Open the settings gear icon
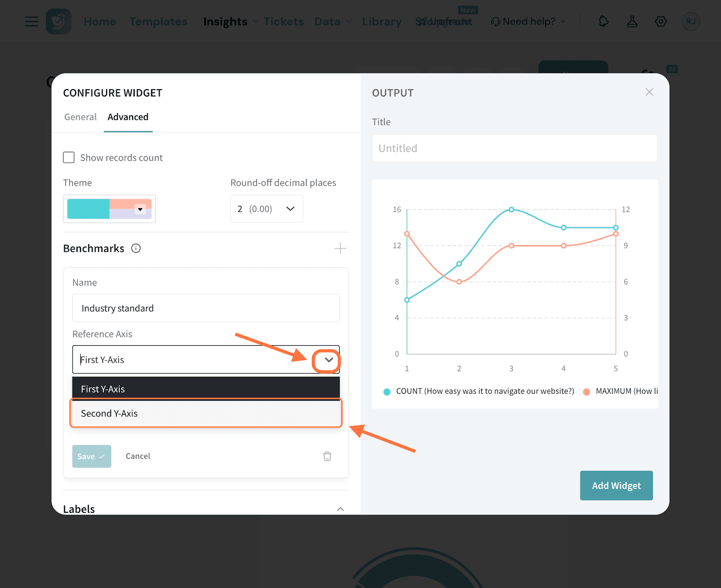 (x=661, y=21)
